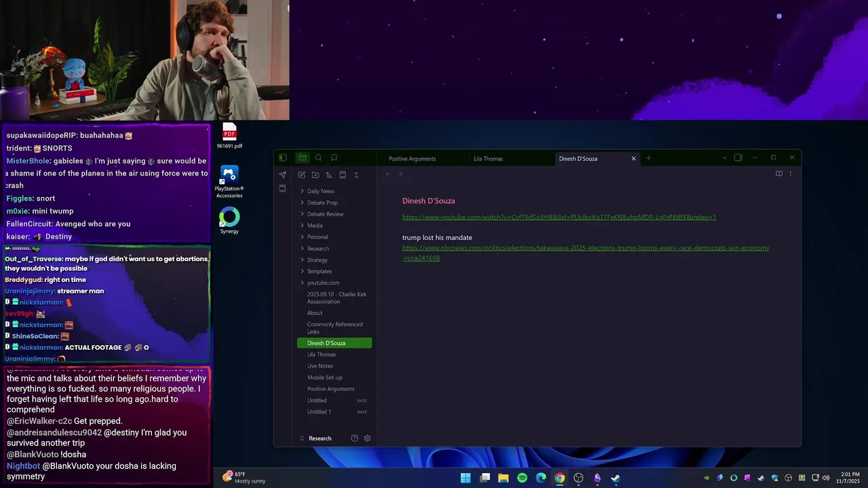Click the stacked cards ribbon icon below paper plane

coord(283,188)
